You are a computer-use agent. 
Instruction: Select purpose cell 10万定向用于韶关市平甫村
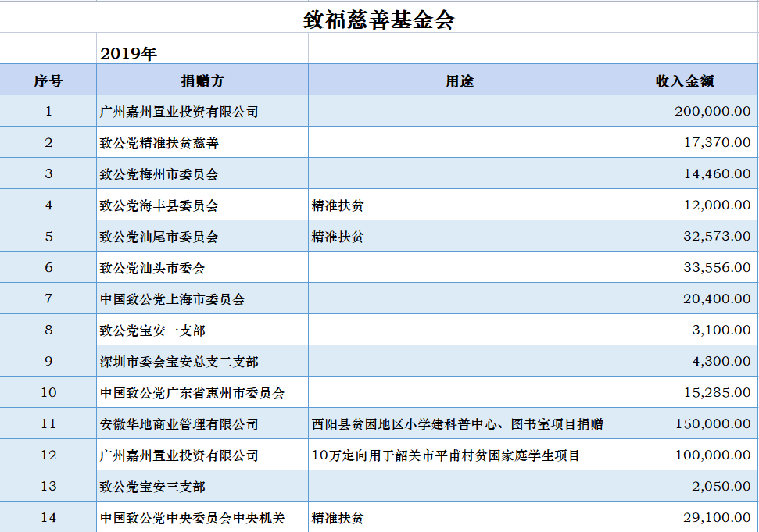pyautogui.click(x=459, y=455)
